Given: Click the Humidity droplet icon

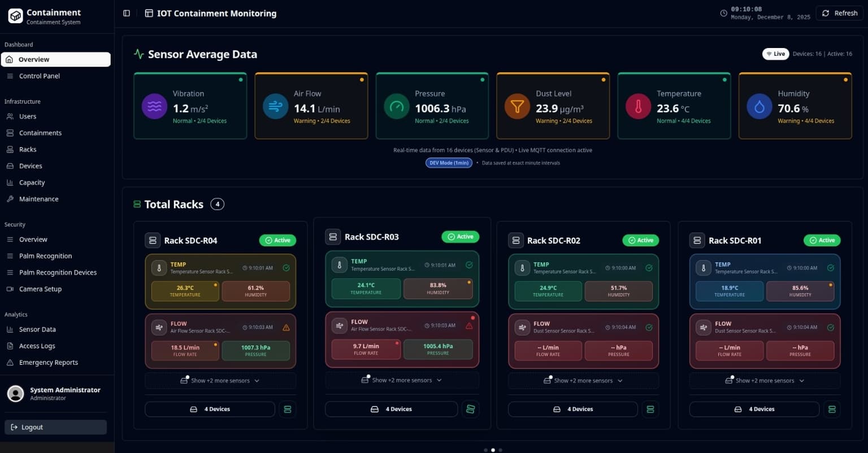Looking at the screenshot, I should pyautogui.click(x=759, y=106).
